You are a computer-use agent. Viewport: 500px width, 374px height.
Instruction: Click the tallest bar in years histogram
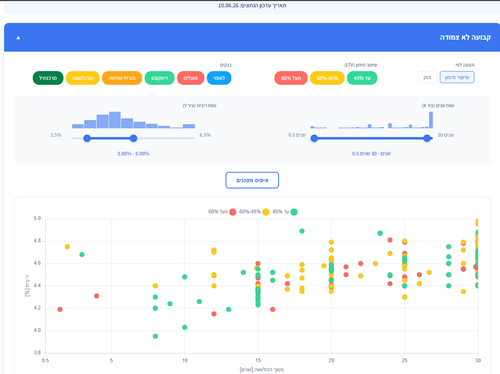point(431,120)
